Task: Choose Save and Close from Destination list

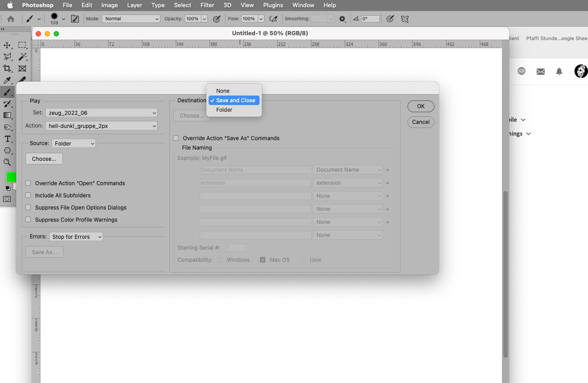Action: click(234, 100)
